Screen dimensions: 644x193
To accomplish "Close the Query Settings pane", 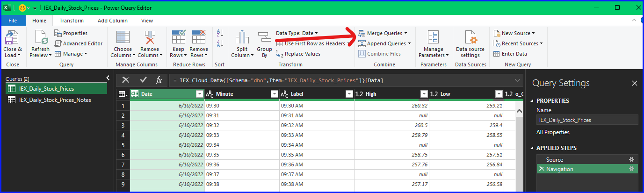I will [x=635, y=83].
